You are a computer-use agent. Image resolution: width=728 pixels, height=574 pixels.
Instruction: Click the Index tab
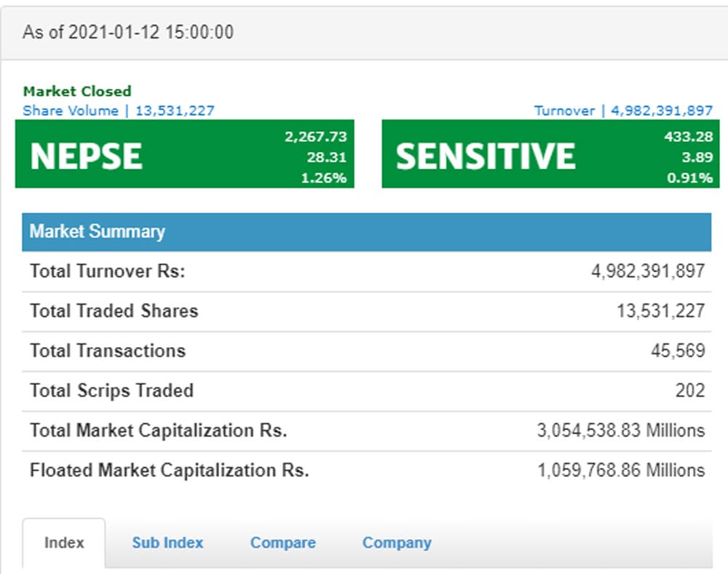click(x=64, y=543)
